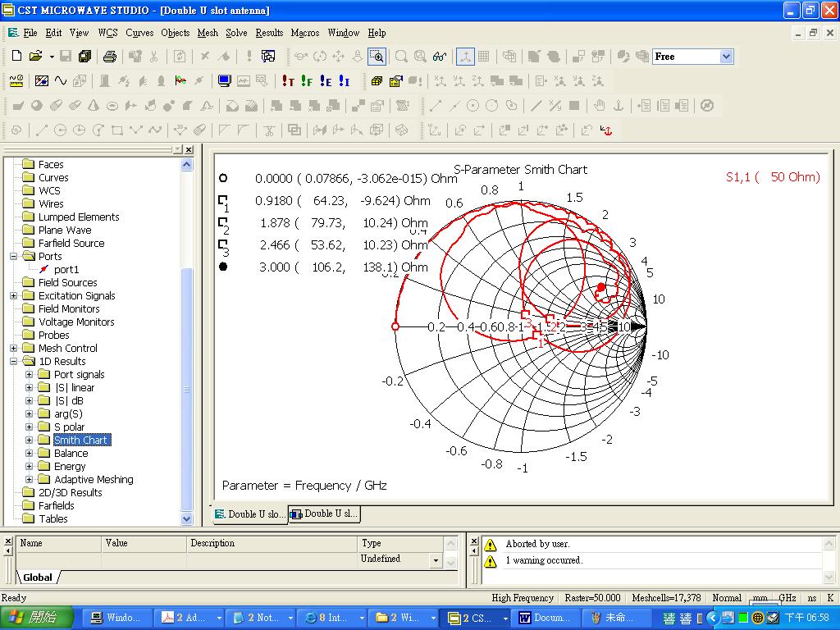Switch to the second Double U sl... tab
840x630 pixels.
click(324, 514)
